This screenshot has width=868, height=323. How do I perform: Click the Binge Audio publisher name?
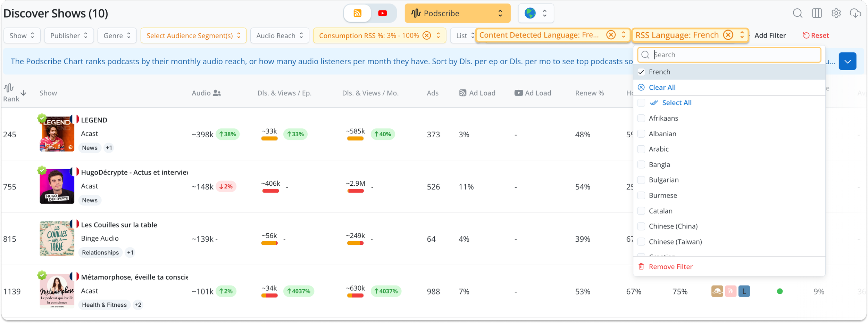point(100,238)
